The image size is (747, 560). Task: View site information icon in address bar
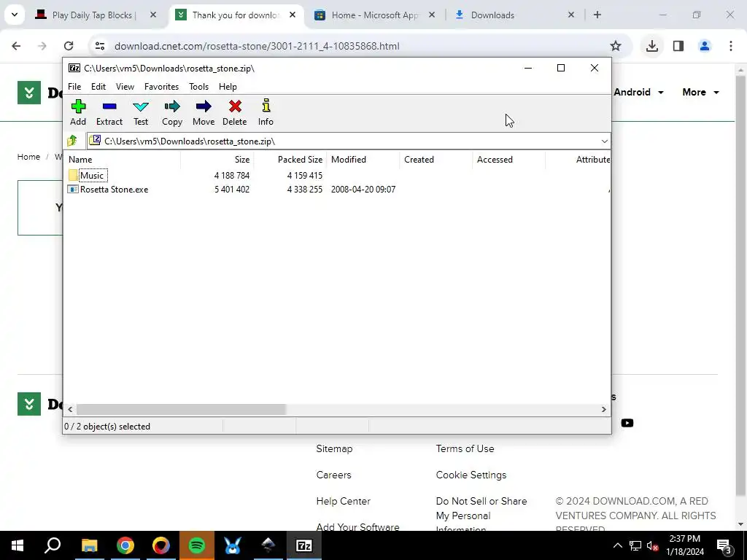99,46
